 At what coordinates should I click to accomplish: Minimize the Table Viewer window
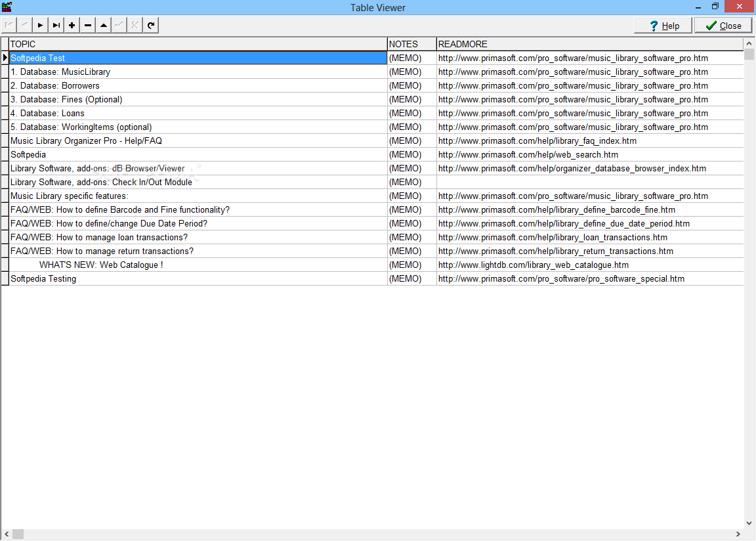tap(698, 7)
